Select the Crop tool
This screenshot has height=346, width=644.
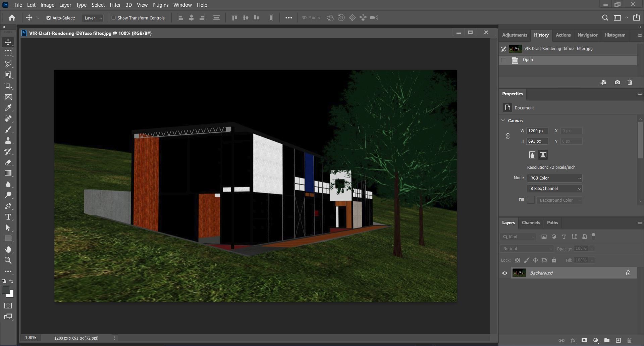(8, 86)
